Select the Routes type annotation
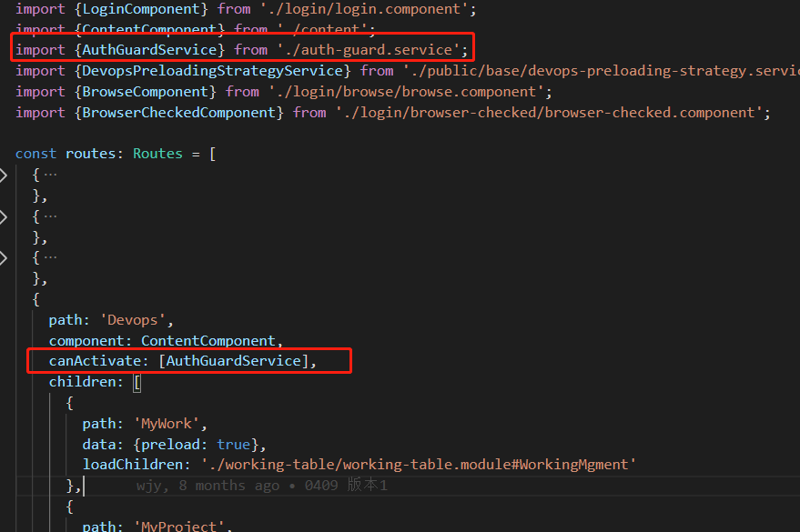The height and width of the screenshot is (532, 800). pos(157,153)
